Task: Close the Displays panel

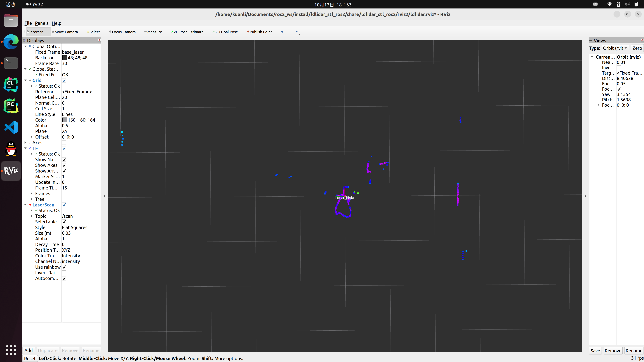Action: point(99,40)
